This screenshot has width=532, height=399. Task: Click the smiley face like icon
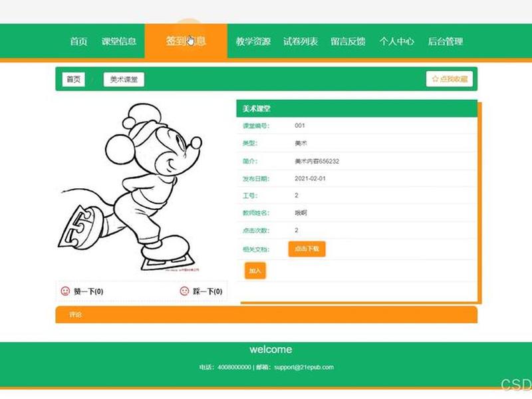65,291
